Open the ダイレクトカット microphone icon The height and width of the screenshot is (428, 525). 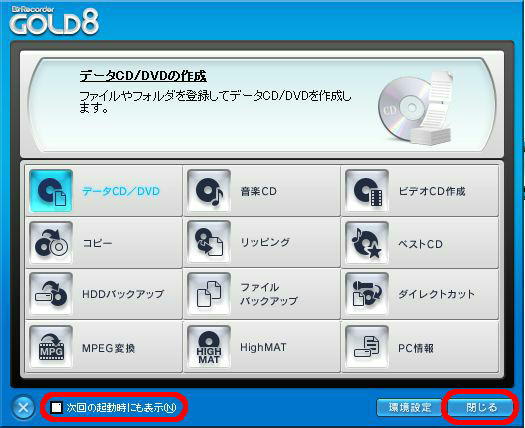[367, 294]
